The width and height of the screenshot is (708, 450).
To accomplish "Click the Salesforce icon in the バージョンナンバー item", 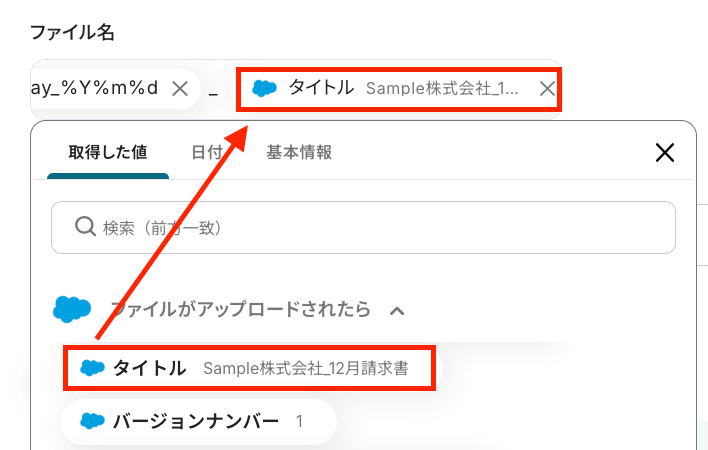I will click(x=92, y=421).
